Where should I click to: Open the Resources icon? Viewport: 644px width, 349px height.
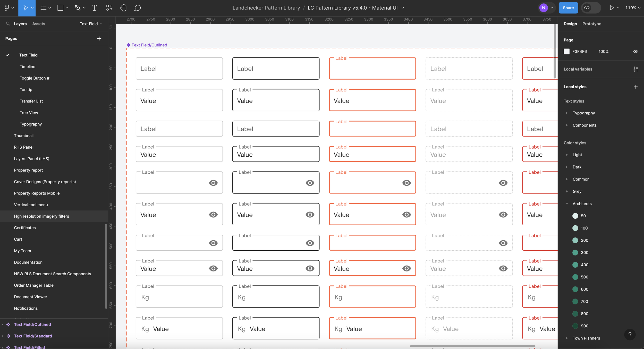109,7
